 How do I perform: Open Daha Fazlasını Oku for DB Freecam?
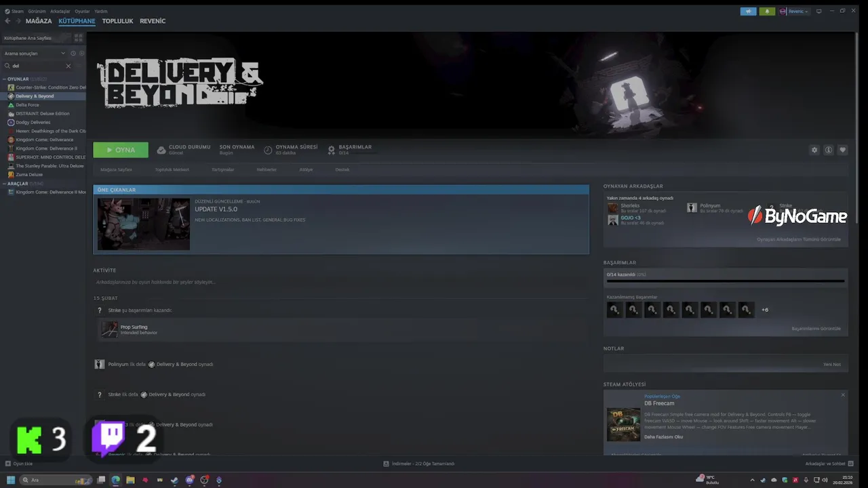(x=663, y=436)
